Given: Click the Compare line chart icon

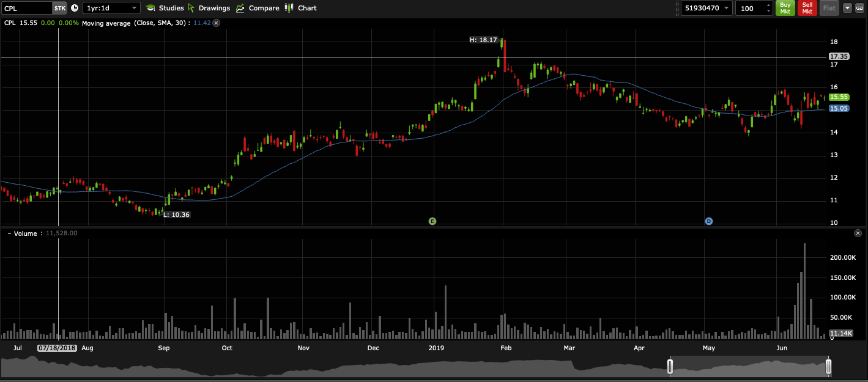Looking at the screenshot, I should (240, 8).
